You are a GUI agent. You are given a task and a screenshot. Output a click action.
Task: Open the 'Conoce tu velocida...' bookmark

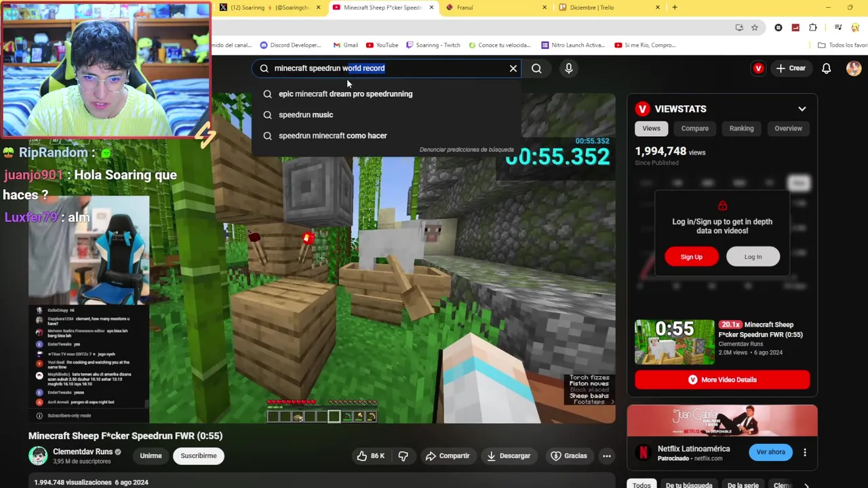(499, 45)
